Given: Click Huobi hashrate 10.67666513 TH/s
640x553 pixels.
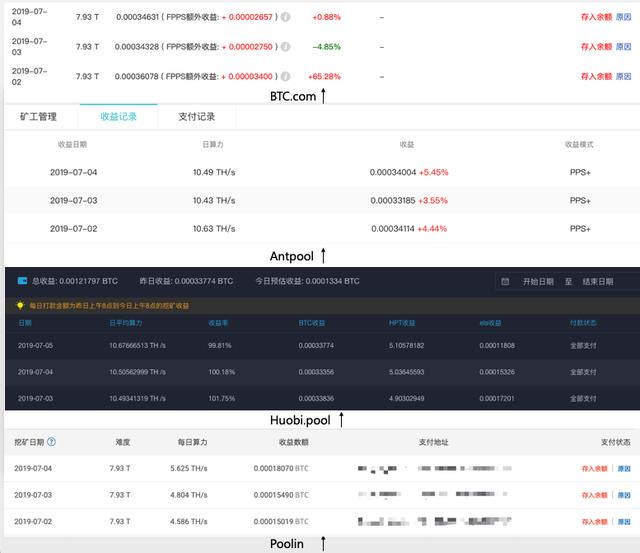Looking at the screenshot, I should coord(137,345).
